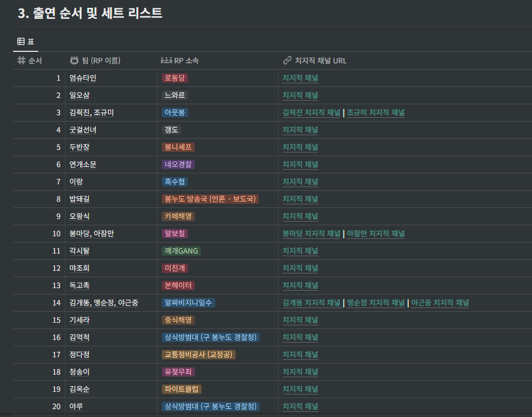Click order number 11 in 각시탈 row
The image size is (532, 417).
[57, 251]
